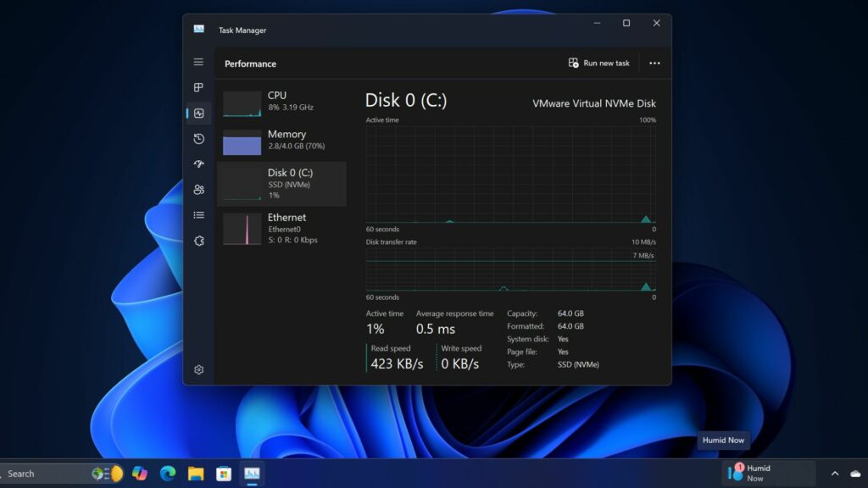This screenshot has width=868, height=488.
Task: Click the Run new task button
Action: (599, 63)
